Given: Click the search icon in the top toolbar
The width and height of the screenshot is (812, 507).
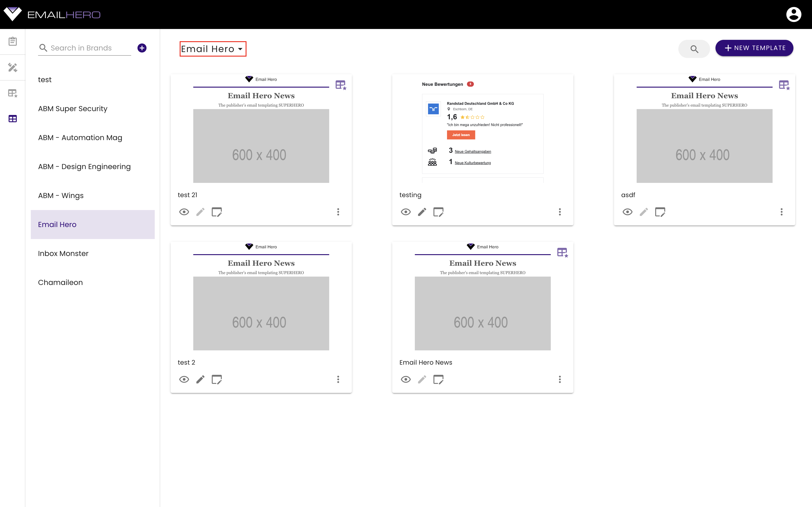Looking at the screenshot, I should click(694, 48).
